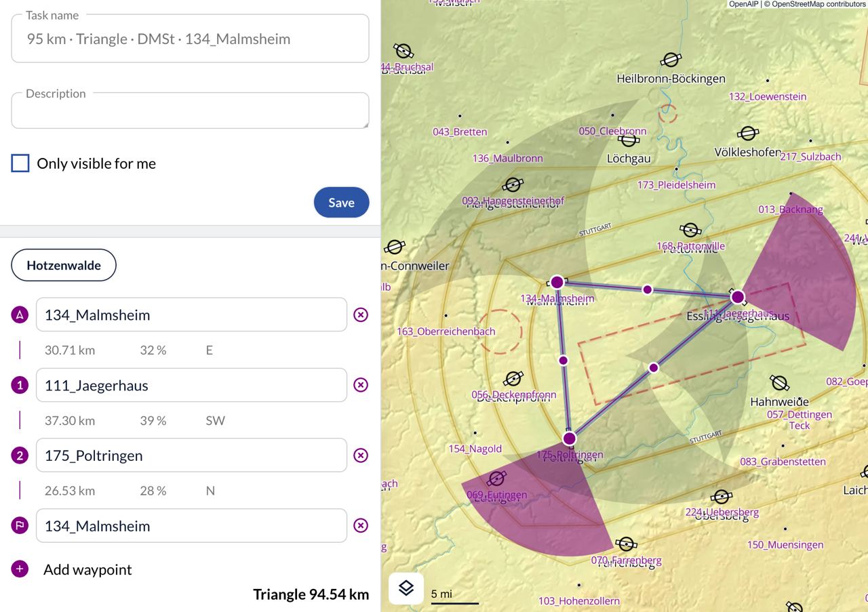This screenshot has height=612, width=868.
Task: Select the finish flag icon
Action: [x=20, y=526]
